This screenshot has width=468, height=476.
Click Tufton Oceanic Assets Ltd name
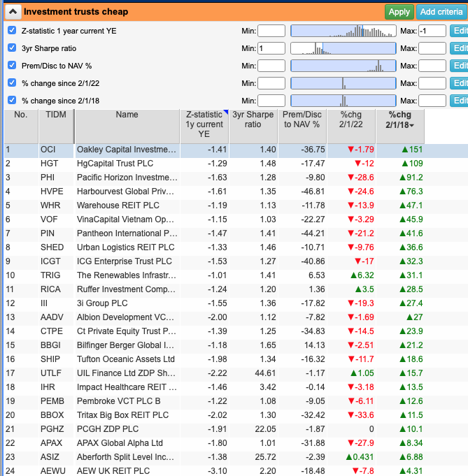coord(126,359)
